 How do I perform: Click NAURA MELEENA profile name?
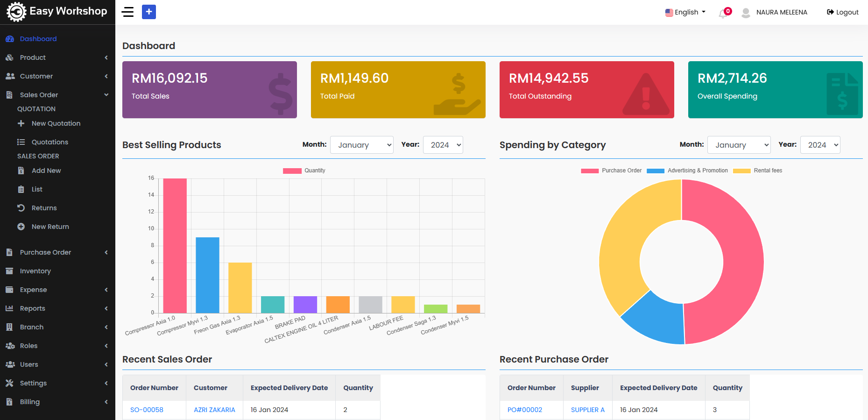[782, 12]
